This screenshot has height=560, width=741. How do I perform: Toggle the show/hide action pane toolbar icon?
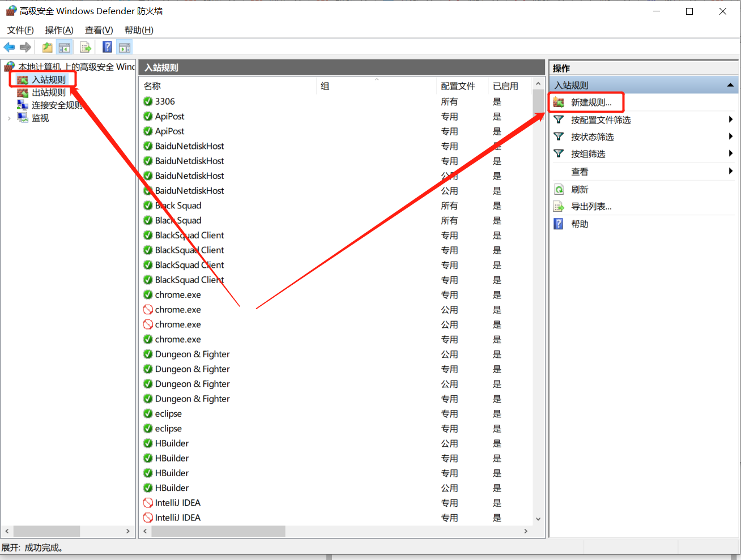pos(125,47)
